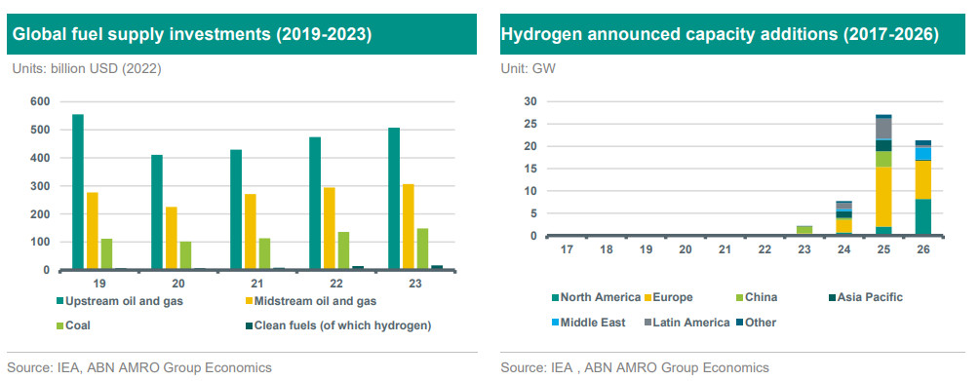The width and height of the screenshot is (980, 381).
Task: Click the 2021 coal bar
Action: tap(264, 254)
